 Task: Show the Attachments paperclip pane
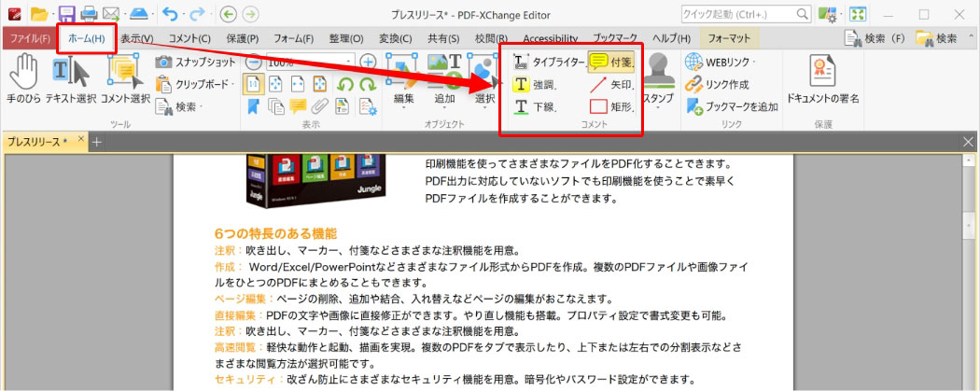tap(320, 106)
